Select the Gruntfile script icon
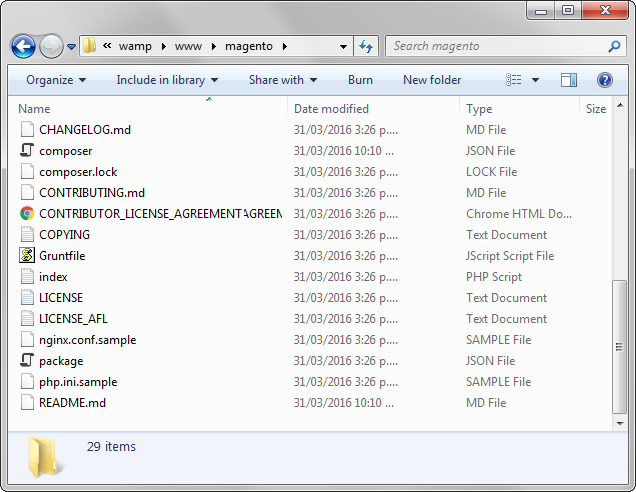 point(27,256)
